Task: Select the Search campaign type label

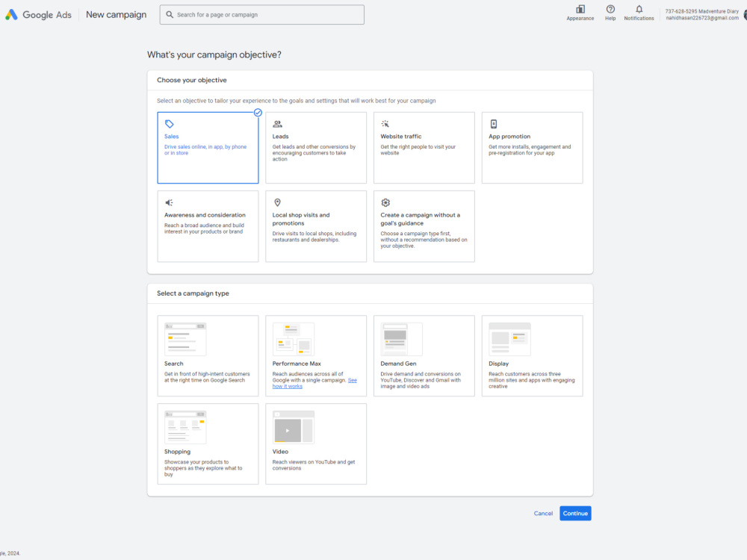Action: 174,364
